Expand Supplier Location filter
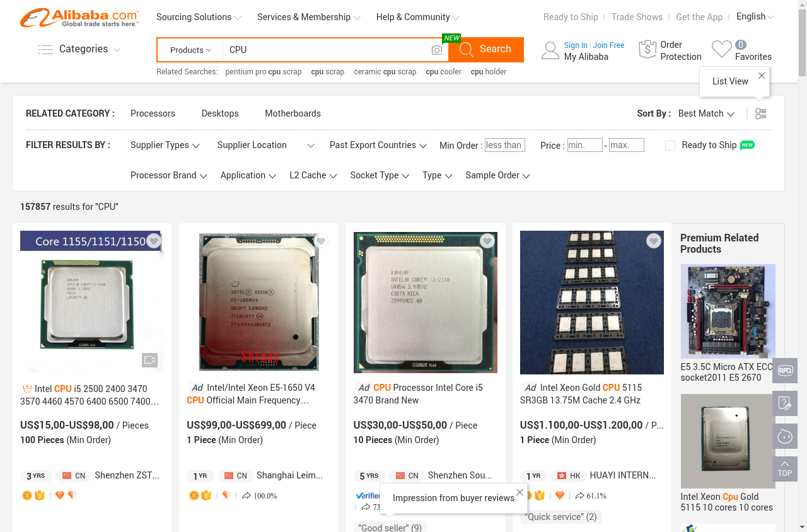Screen dimensions: 807x532 pyautogui.click(x=265, y=145)
